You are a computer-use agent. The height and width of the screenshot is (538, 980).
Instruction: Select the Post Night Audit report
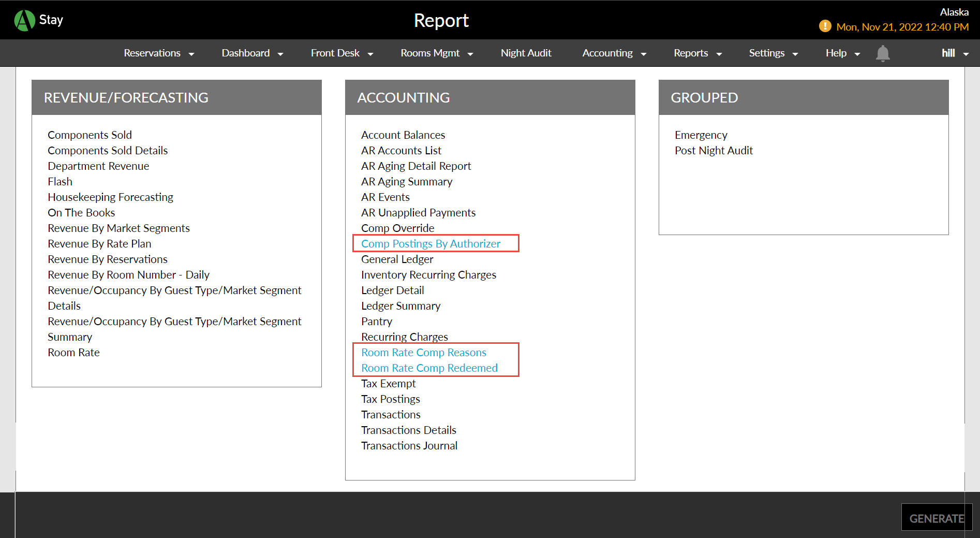coord(714,150)
